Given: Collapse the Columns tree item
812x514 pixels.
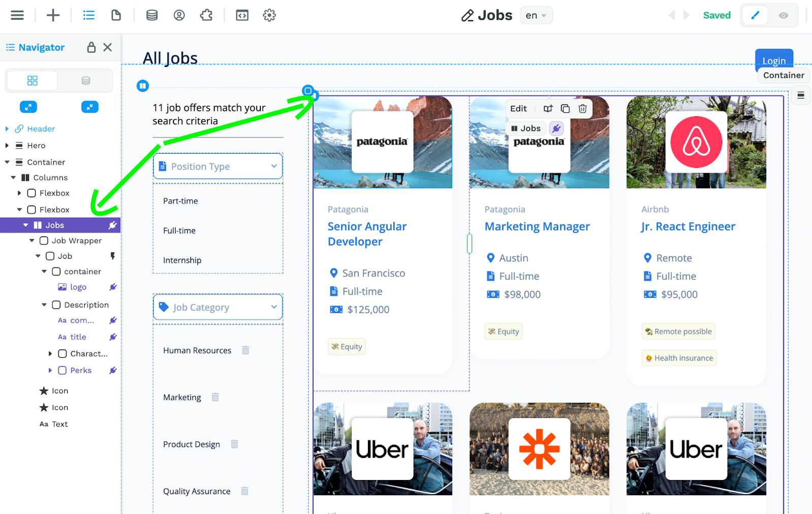Looking at the screenshot, I should pyautogui.click(x=13, y=178).
